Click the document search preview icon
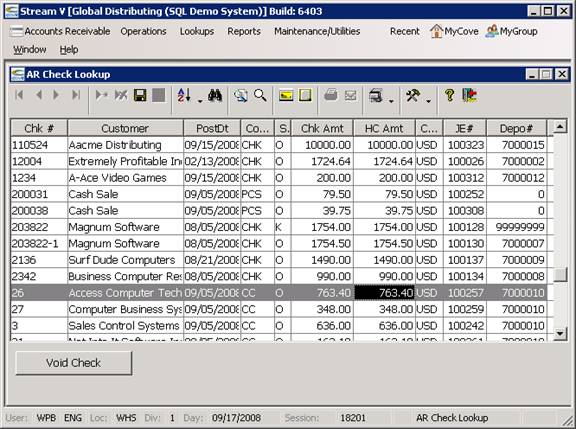The height and width of the screenshot is (429, 576). [241, 96]
